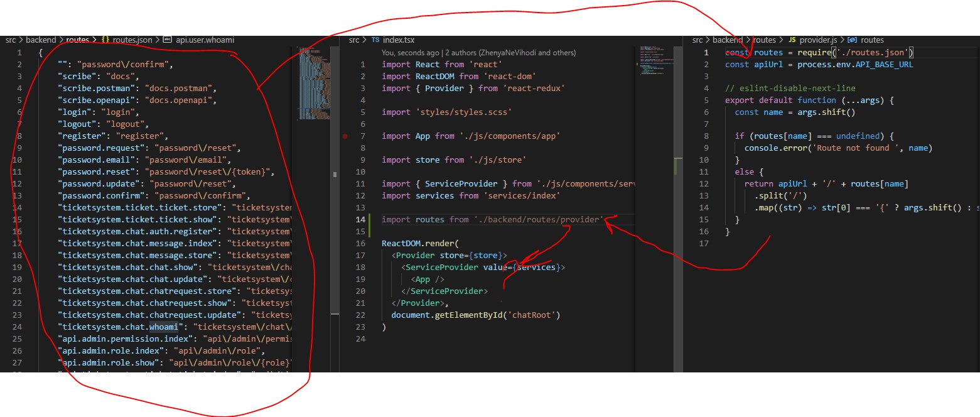Viewport: 980px width, 417px height.
Task: Click the JSON braces icon beside routes.json breadcrumb
Action: 105,40
